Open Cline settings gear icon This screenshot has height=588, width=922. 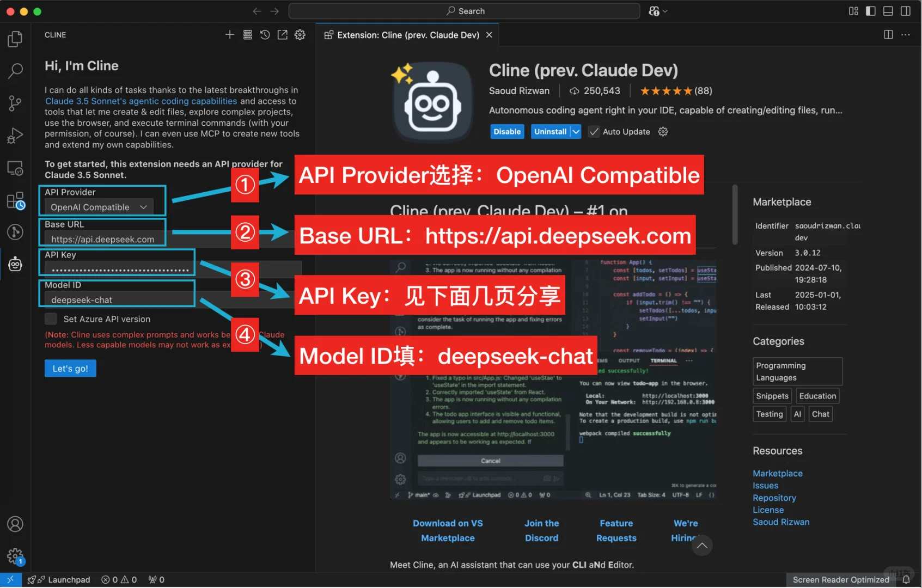300,34
